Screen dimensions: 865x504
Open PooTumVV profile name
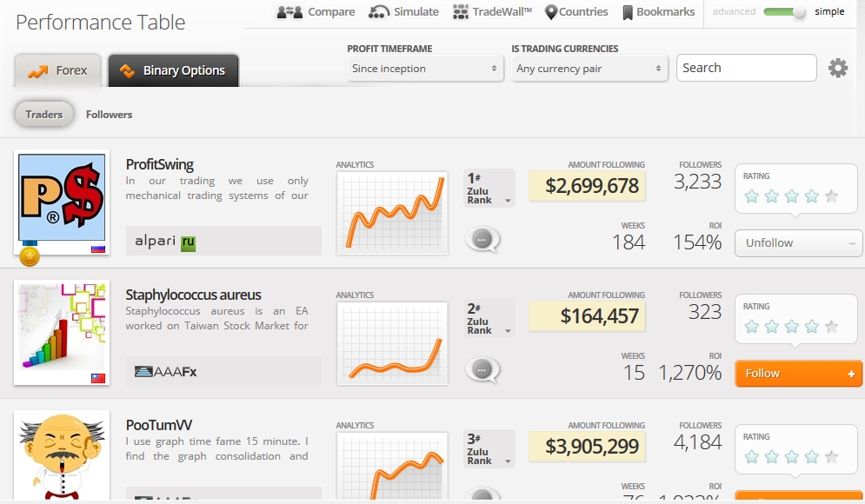[159, 425]
